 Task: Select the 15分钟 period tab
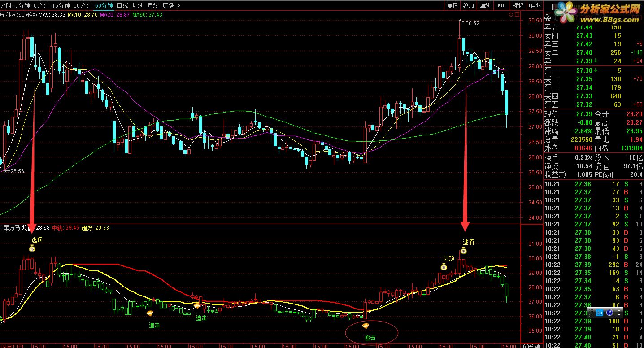point(61,5)
